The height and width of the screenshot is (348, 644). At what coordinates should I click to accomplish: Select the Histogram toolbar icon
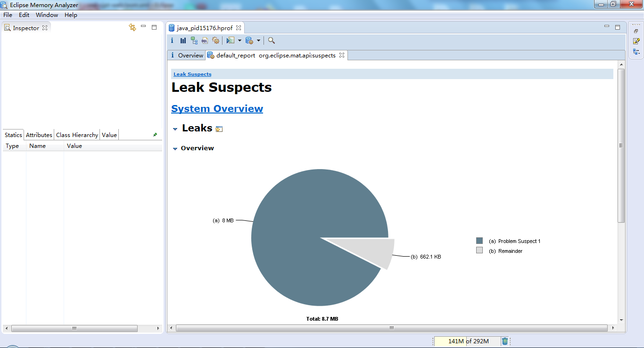[183, 40]
